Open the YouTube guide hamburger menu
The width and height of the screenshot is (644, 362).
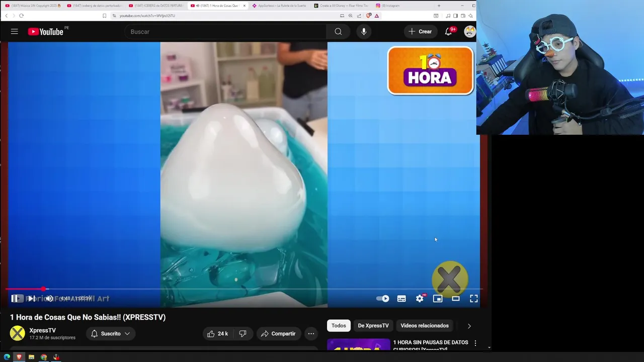14,32
